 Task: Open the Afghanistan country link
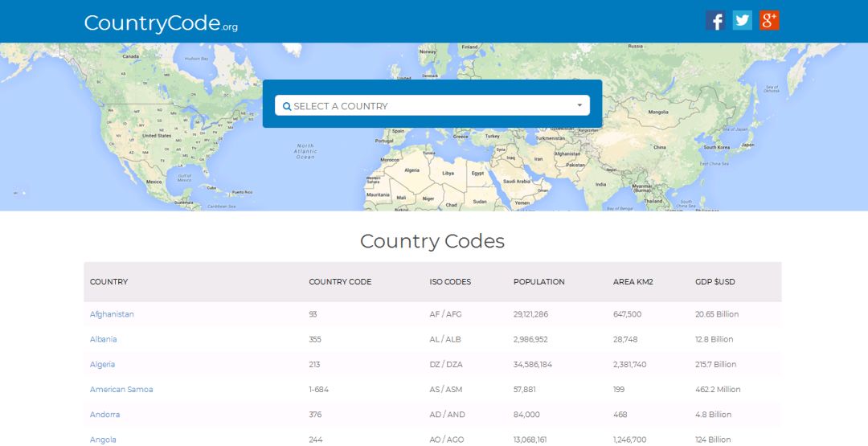click(112, 314)
